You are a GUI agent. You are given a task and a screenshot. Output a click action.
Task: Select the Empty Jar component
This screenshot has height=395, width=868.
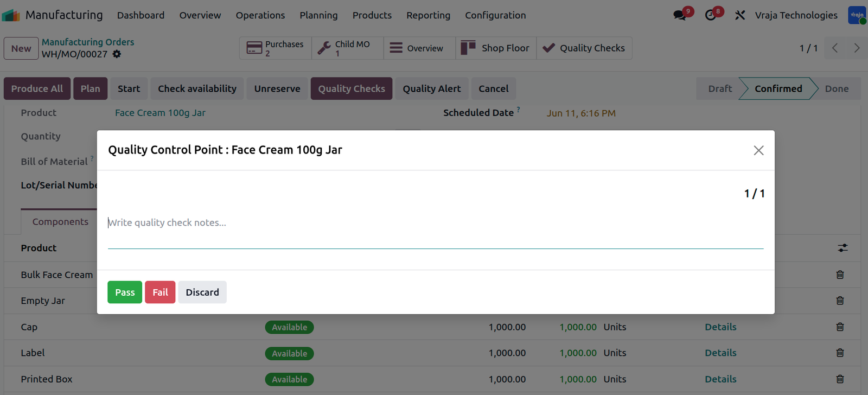pyautogui.click(x=43, y=301)
